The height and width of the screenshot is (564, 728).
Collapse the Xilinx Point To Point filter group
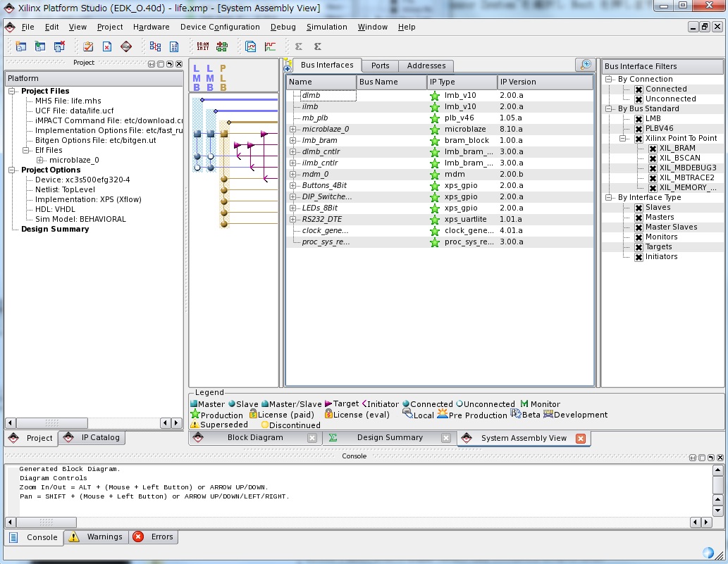(x=623, y=138)
